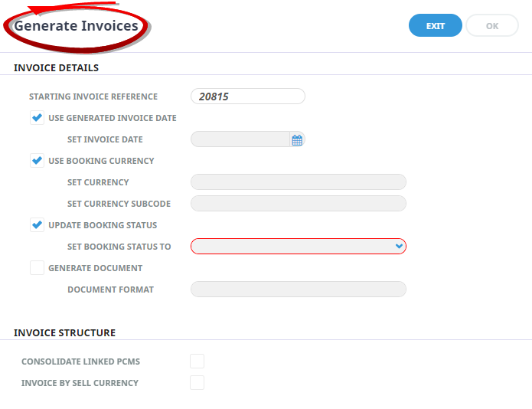The height and width of the screenshot is (409, 532).
Task: Open the Set Booking Status To combo box
Action: pyautogui.click(x=299, y=247)
